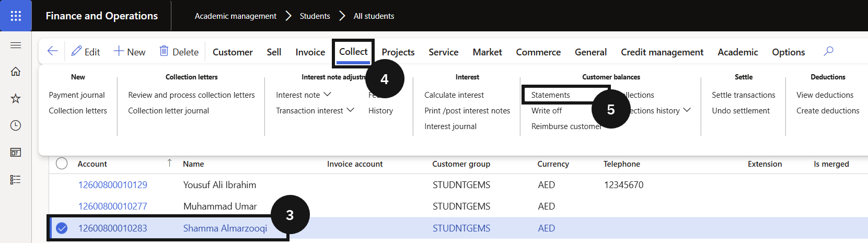Click Collection letters under New
Screen dimensions: 868x243
(78, 111)
